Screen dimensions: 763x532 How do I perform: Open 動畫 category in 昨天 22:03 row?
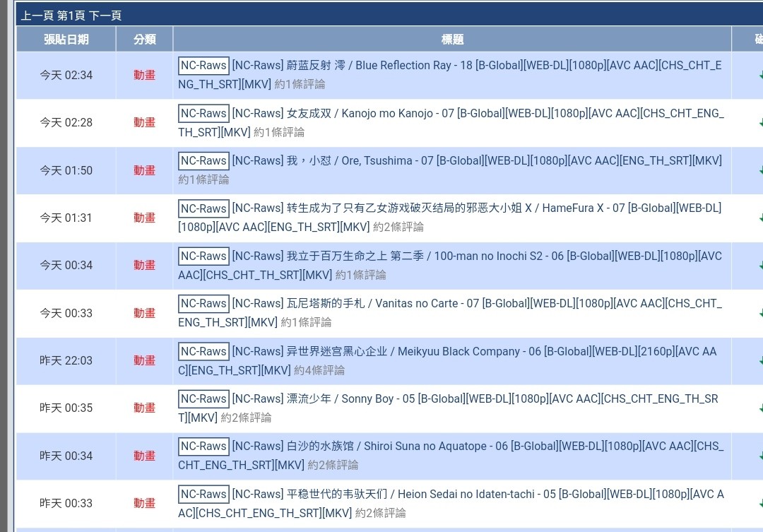(145, 360)
